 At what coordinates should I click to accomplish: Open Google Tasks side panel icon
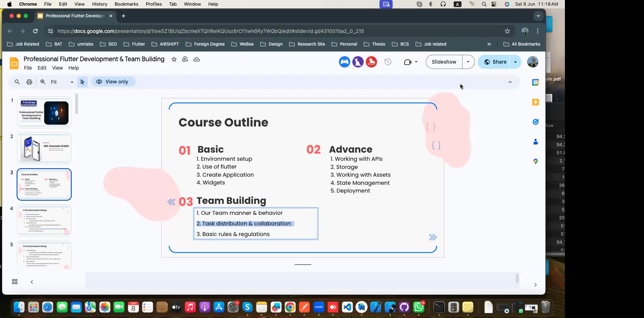click(x=535, y=122)
